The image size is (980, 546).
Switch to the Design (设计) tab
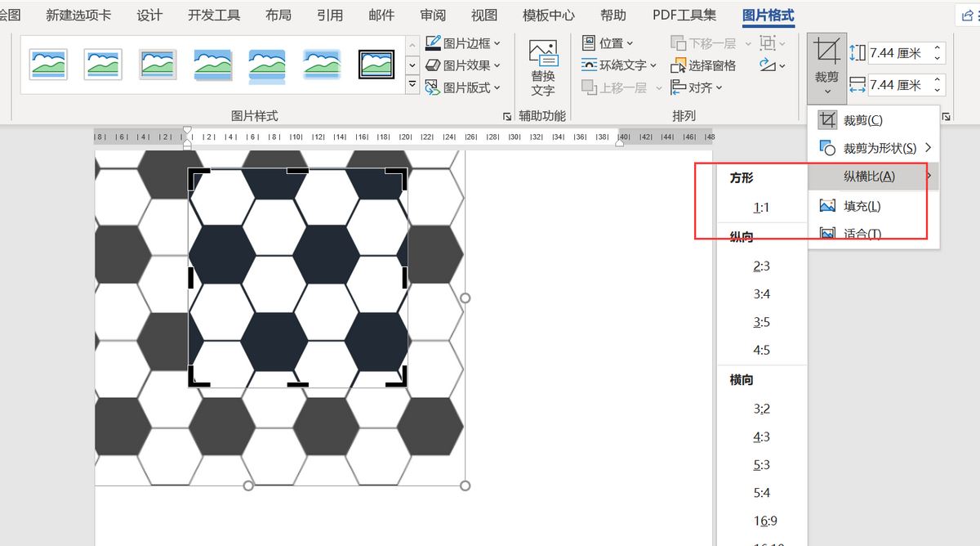[149, 16]
